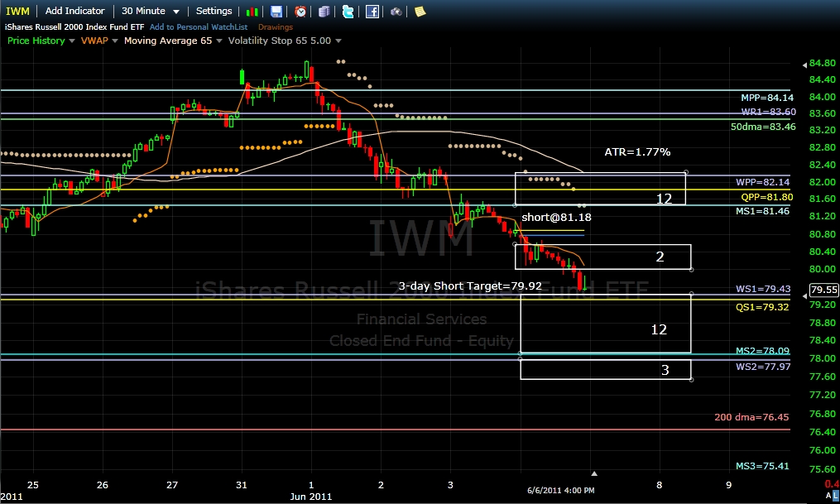The width and height of the screenshot is (840, 504).
Task: Expand the Moving Average 65 dropdown
Action: point(219,41)
